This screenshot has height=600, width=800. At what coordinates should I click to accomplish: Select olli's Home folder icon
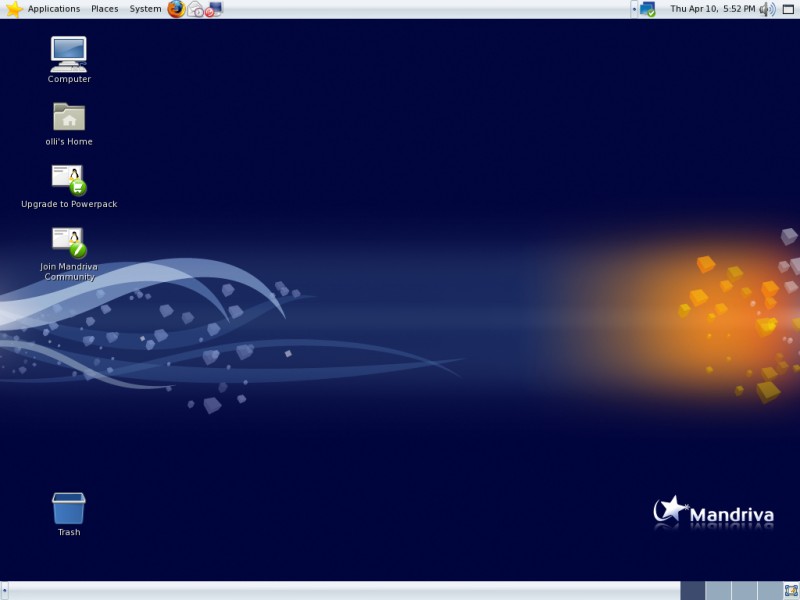coord(69,124)
